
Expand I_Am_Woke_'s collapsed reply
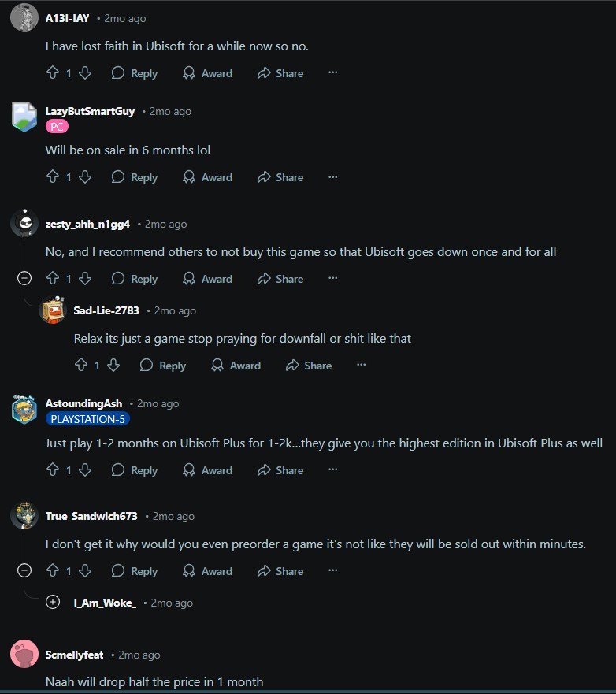[x=53, y=602]
